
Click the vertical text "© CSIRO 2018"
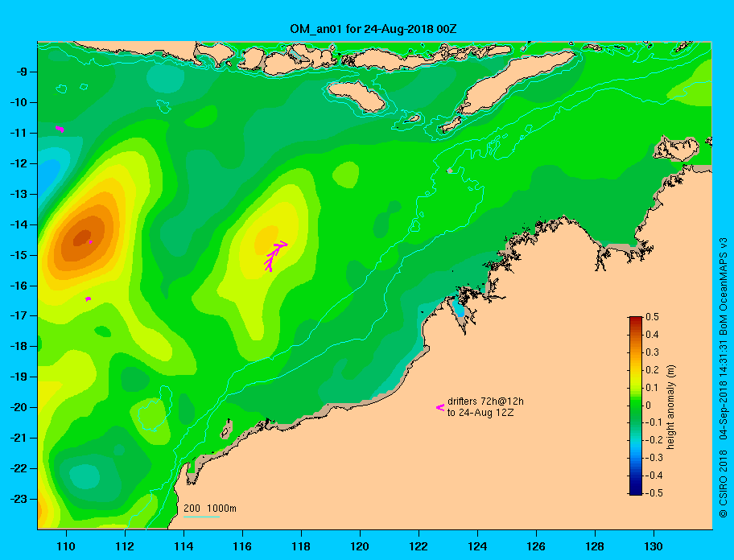tap(723, 484)
